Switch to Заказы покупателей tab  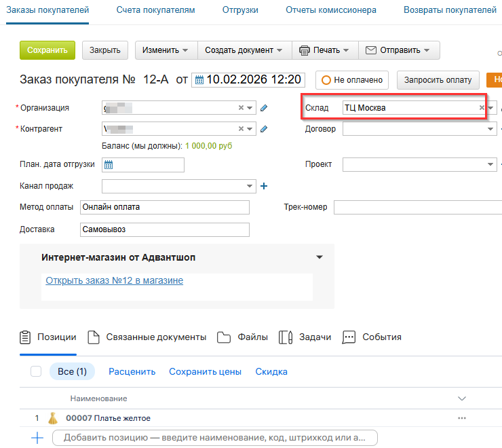(x=47, y=10)
